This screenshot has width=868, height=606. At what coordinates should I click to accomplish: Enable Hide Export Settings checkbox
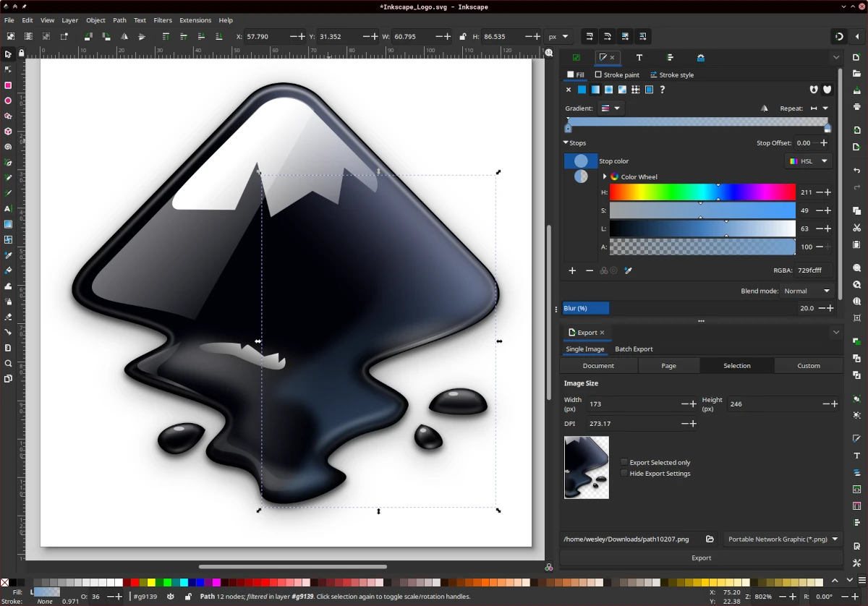click(624, 473)
